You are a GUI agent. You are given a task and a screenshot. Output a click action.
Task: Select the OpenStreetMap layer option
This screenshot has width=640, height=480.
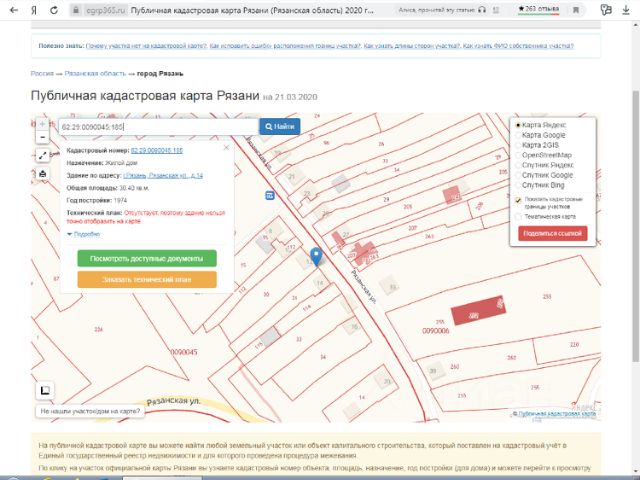click(x=517, y=155)
